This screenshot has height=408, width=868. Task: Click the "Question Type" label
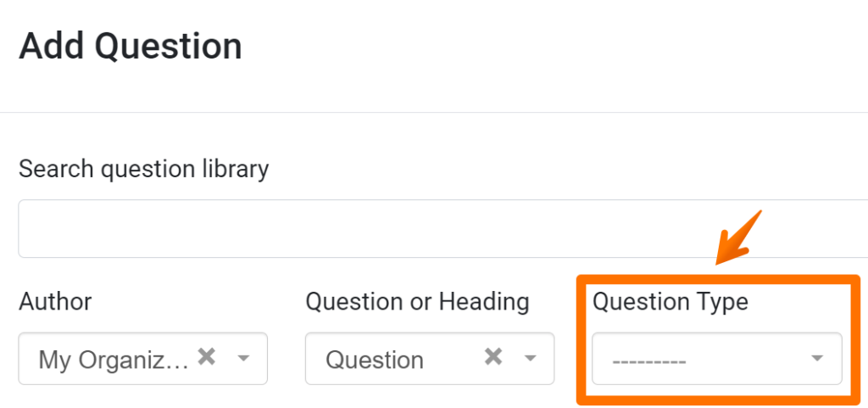click(x=670, y=301)
